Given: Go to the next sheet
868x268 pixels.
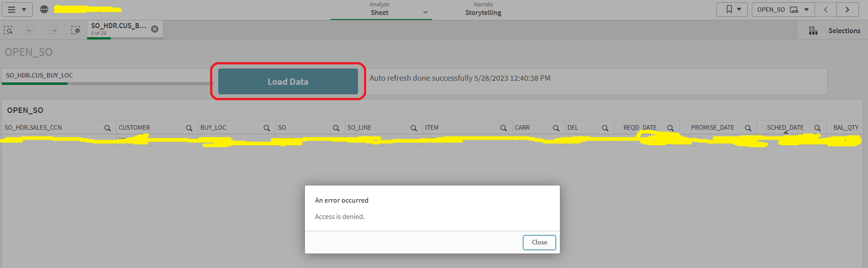Looking at the screenshot, I should click(x=847, y=10).
